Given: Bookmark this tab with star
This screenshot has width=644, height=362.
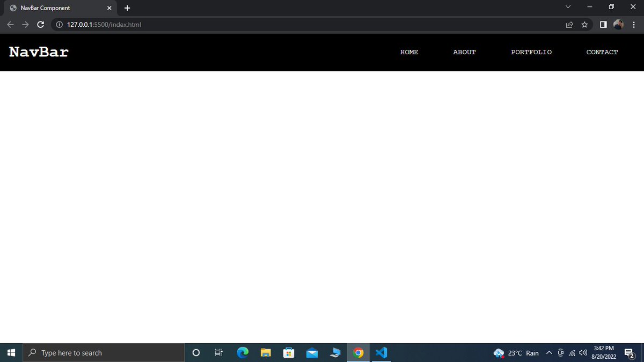Looking at the screenshot, I should tap(584, 25).
